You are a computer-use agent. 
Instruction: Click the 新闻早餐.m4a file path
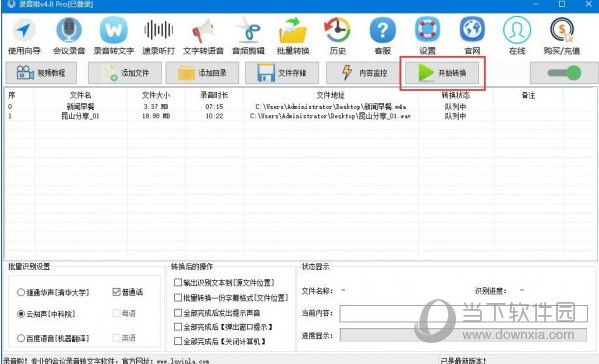[331, 107]
